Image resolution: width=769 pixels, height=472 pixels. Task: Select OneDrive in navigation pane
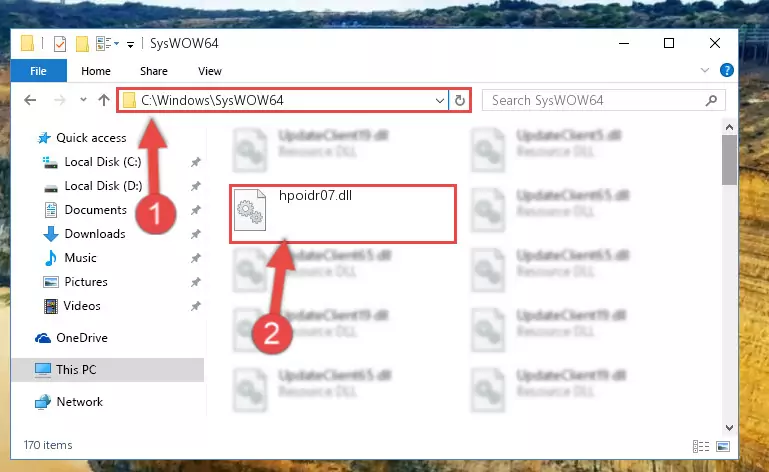pos(81,338)
